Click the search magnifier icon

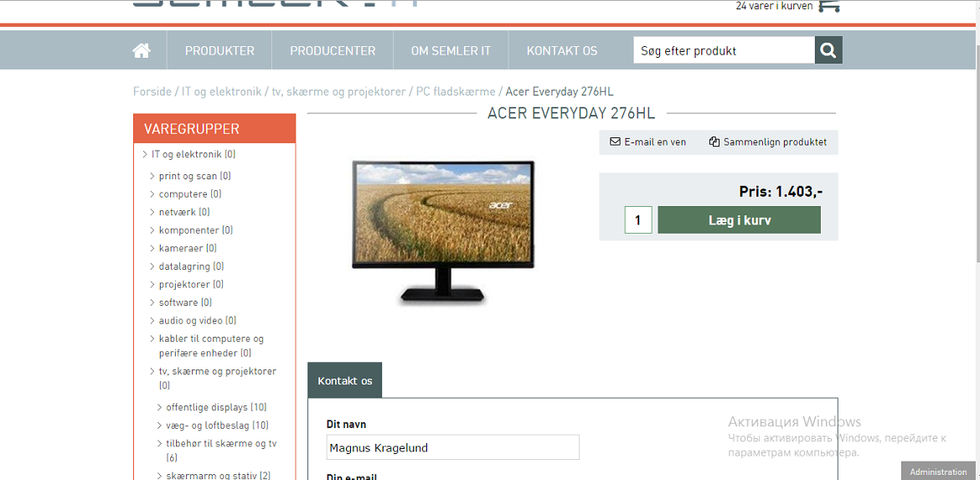pos(828,50)
